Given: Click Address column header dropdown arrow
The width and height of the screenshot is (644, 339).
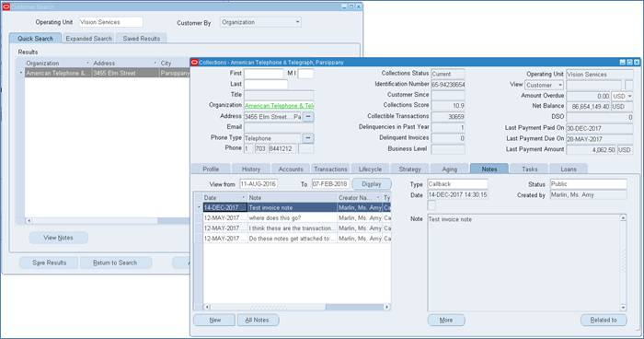Looking at the screenshot, I should [155, 63].
